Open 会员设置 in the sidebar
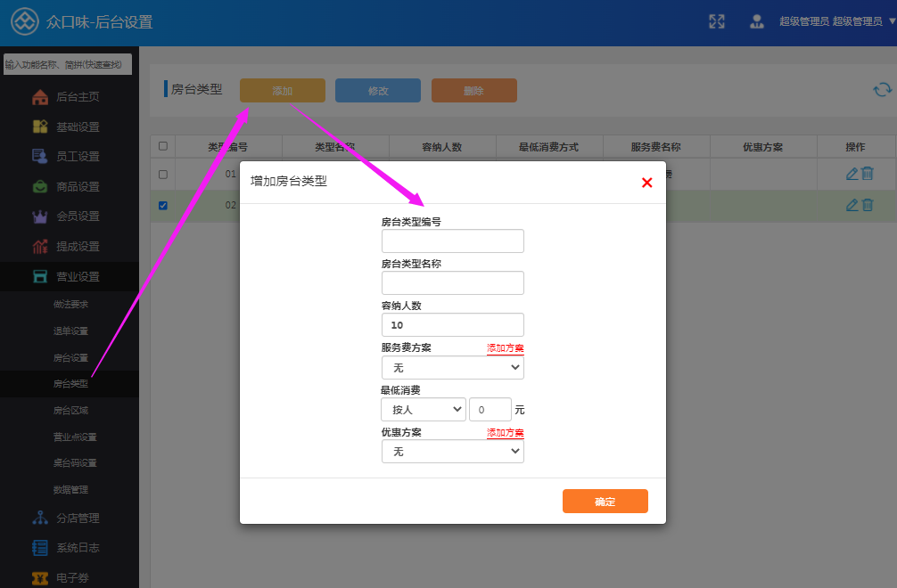This screenshot has height=588, width=897. pos(77,216)
